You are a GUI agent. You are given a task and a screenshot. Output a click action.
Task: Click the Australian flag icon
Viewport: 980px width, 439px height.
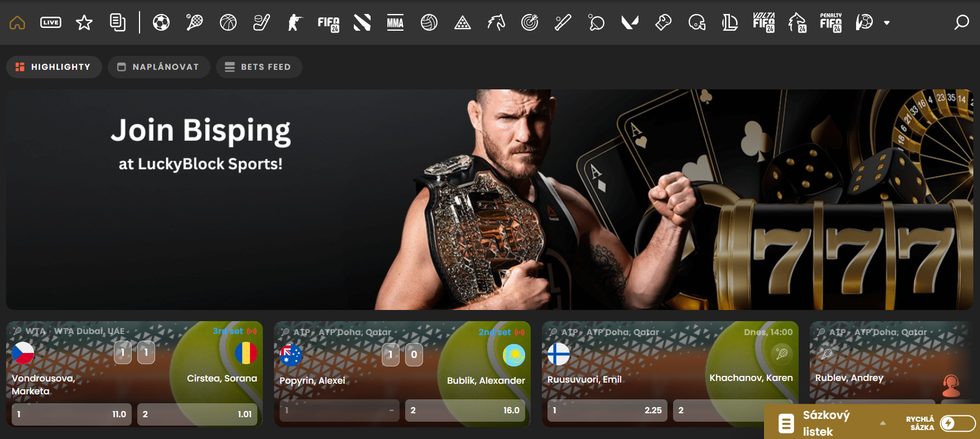coord(291,355)
